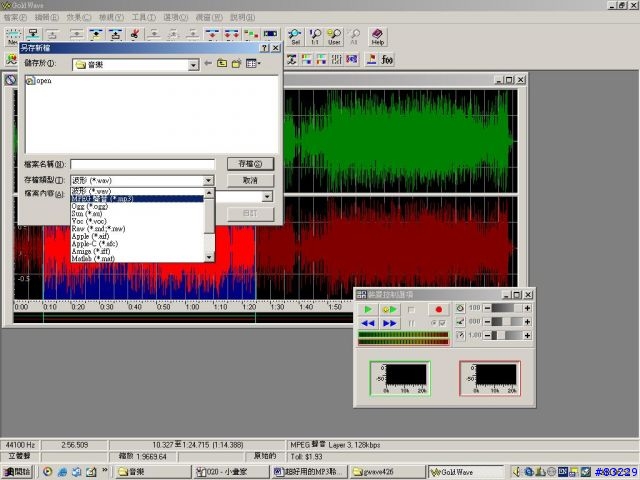Click the green Play button
Image resolution: width=640 pixels, height=480 pixels.
[x=368, y=309]
